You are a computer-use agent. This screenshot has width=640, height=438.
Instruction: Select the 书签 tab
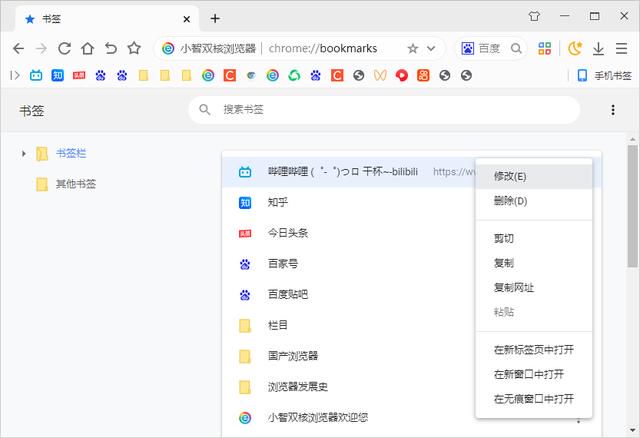107,19
